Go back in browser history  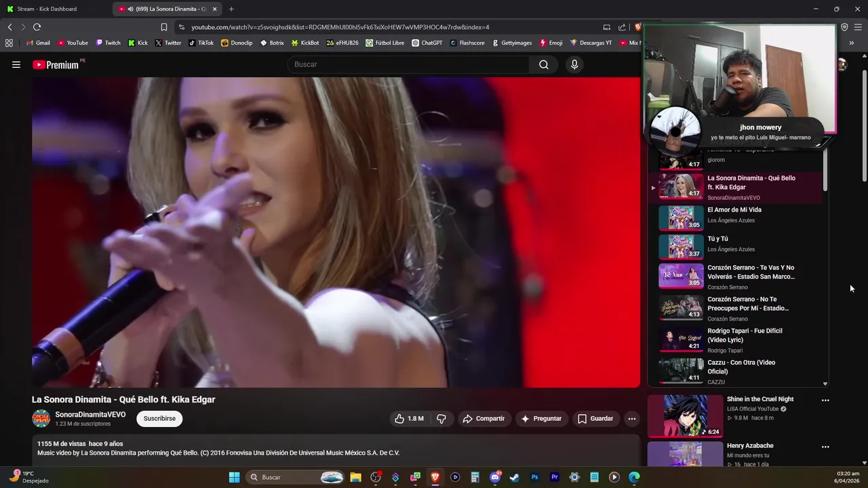[x=9, y=27]
